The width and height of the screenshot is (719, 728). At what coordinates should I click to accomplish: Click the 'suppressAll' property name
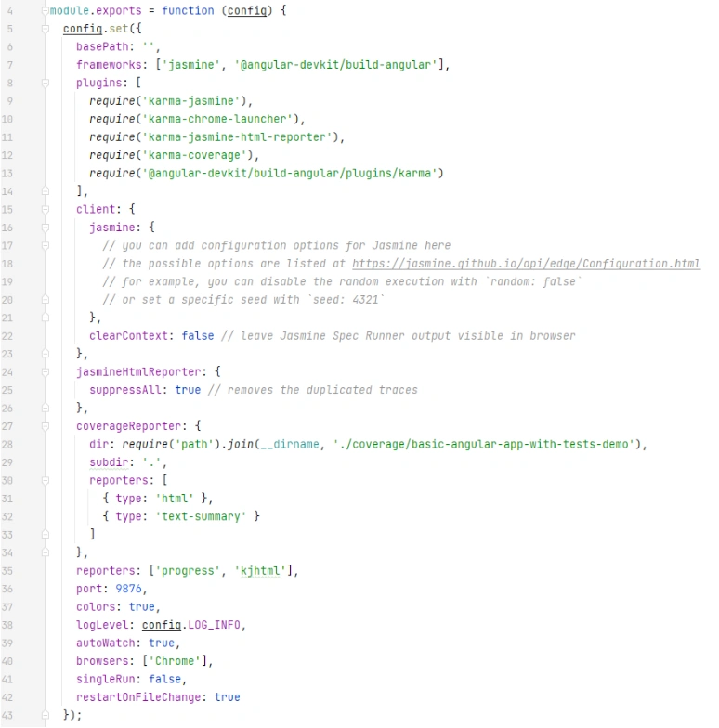pos(125,390)
